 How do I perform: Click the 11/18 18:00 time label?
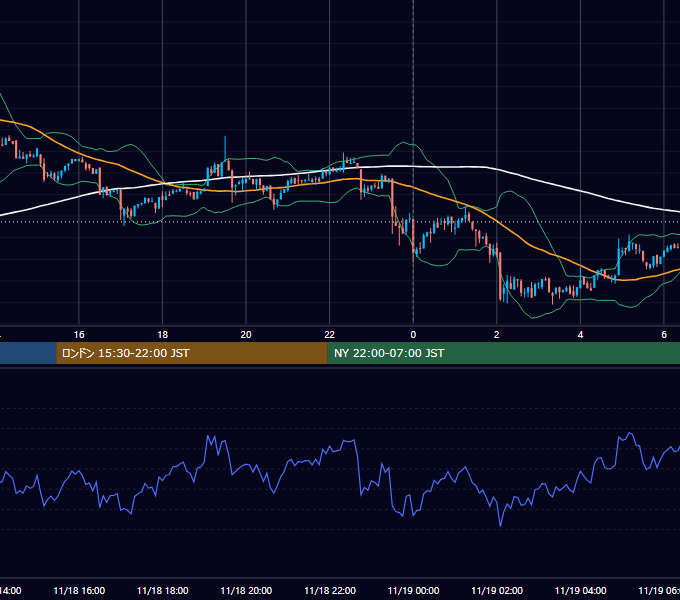pos(163,590)
